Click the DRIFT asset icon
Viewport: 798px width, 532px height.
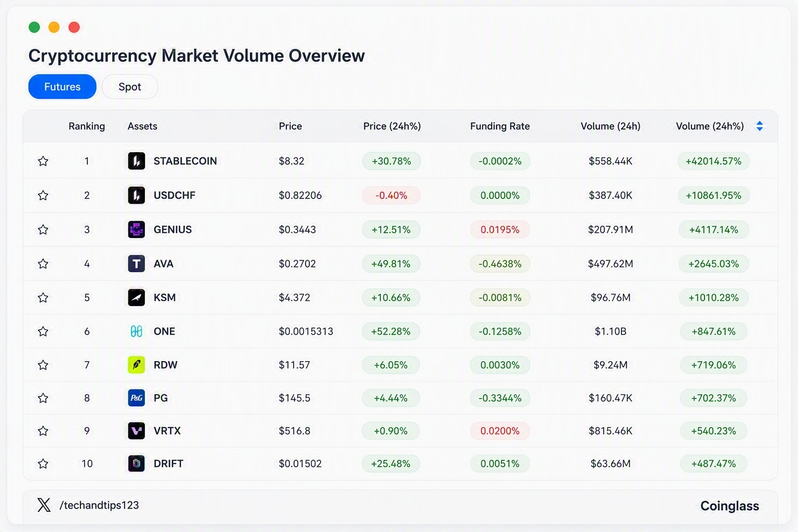tap(136, 463)
